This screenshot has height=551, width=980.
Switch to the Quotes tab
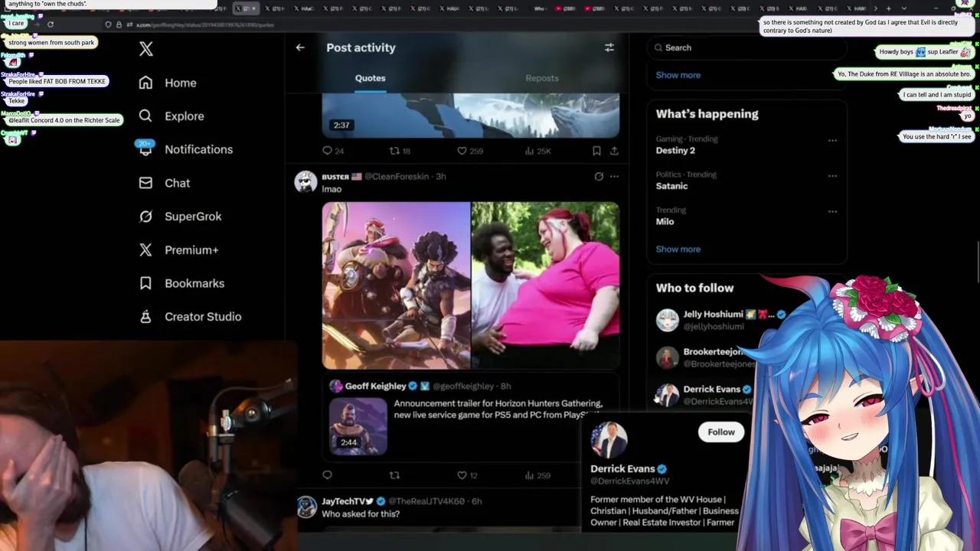tap(370, 78)
